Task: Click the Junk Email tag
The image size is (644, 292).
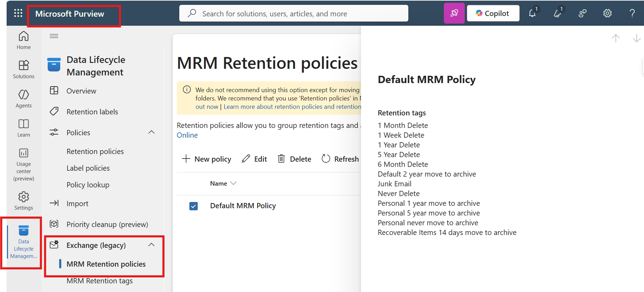Action: coord(394,184)
